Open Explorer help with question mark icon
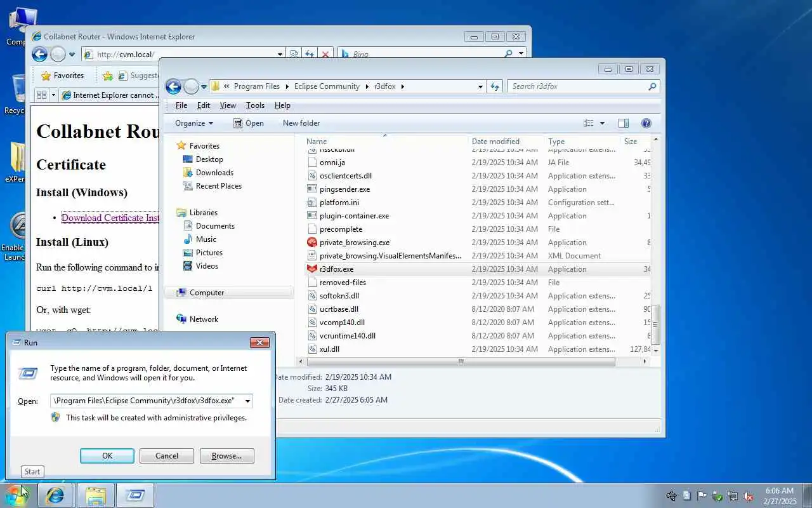812x508 pixels. [x=646, y=123]
